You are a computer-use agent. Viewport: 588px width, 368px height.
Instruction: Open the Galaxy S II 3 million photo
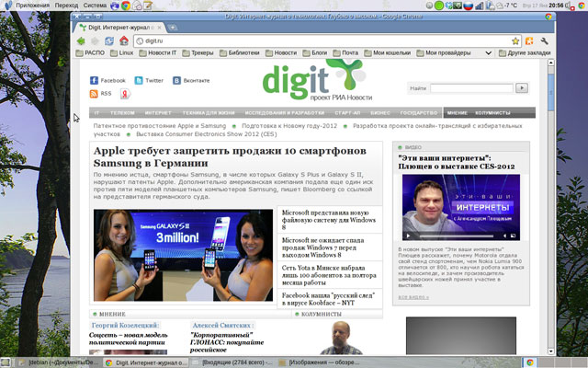pyautogui.click(x=184, y=255)
